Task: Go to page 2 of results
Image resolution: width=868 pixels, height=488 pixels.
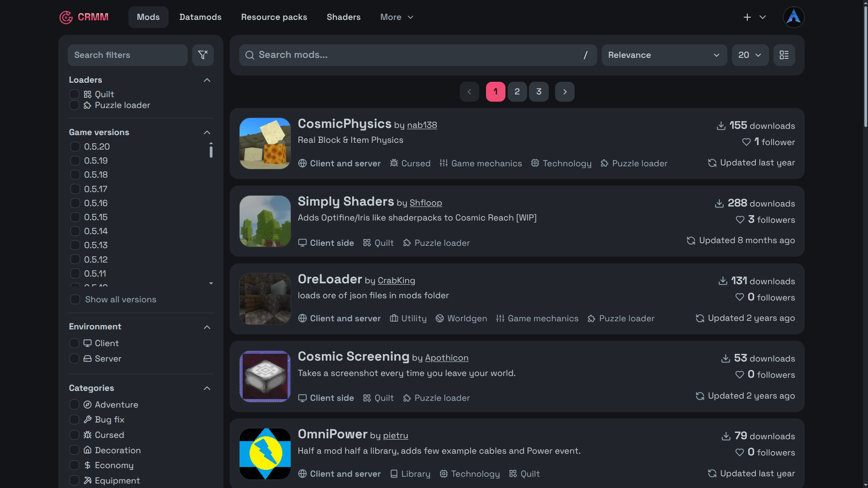Action: click(517, 92)
